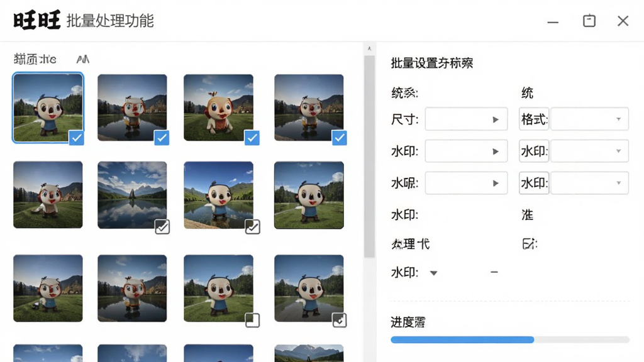Select the top row second thumbnail image
644x362 pixels.
click(x=132, y=107)
